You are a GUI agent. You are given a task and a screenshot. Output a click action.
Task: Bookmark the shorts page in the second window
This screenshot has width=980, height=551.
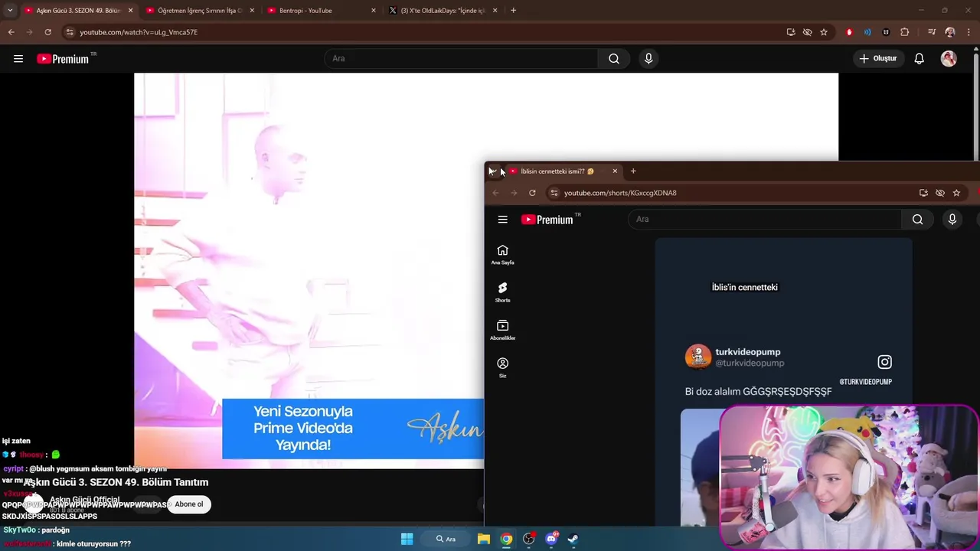tap(956, 193)
